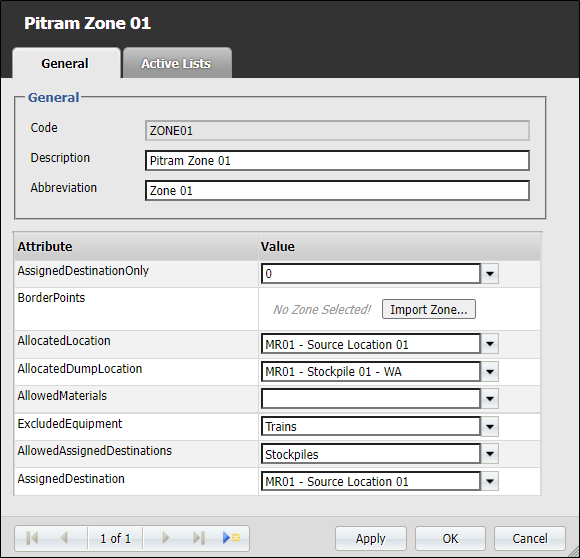Click the Cancel button

point(530,538)
